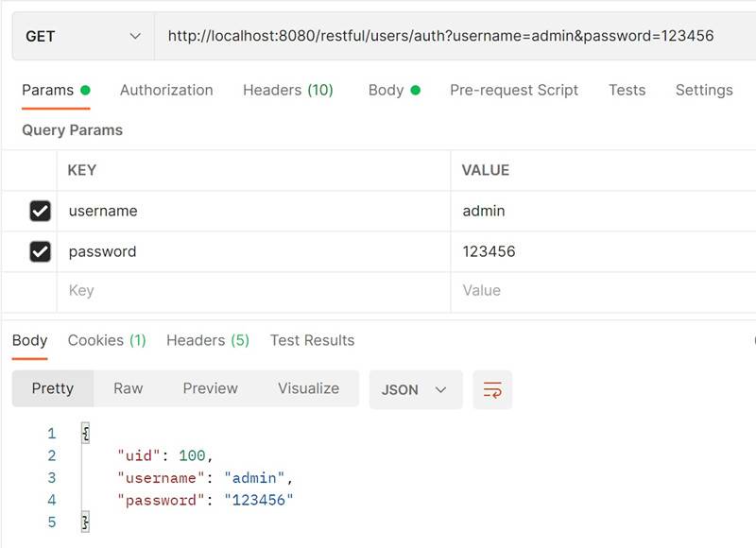Click the empty Key placeholder cell
756x548 pixels.
[255, 291]
